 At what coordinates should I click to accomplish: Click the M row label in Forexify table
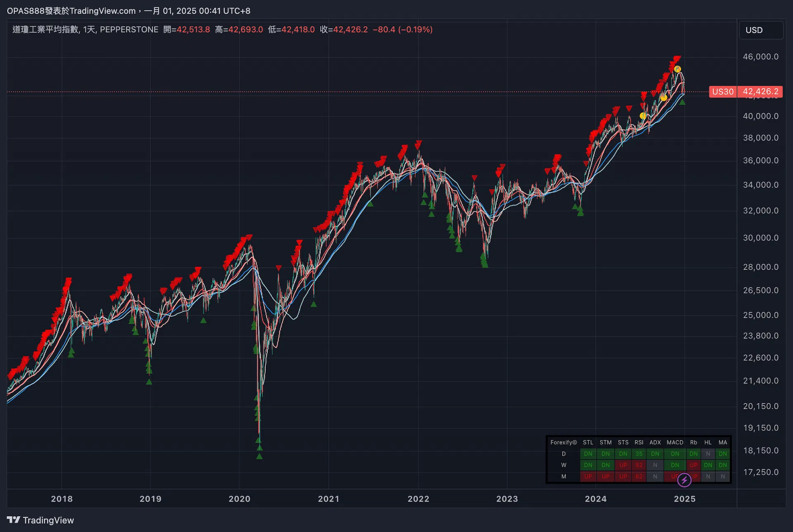pos(563,477)
